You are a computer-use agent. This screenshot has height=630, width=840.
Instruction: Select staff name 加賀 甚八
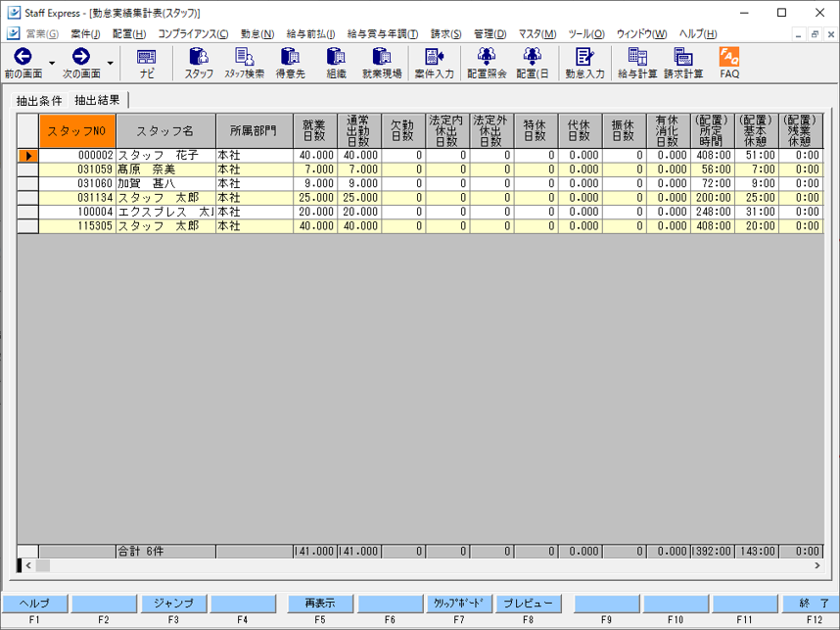pos(166,183)
